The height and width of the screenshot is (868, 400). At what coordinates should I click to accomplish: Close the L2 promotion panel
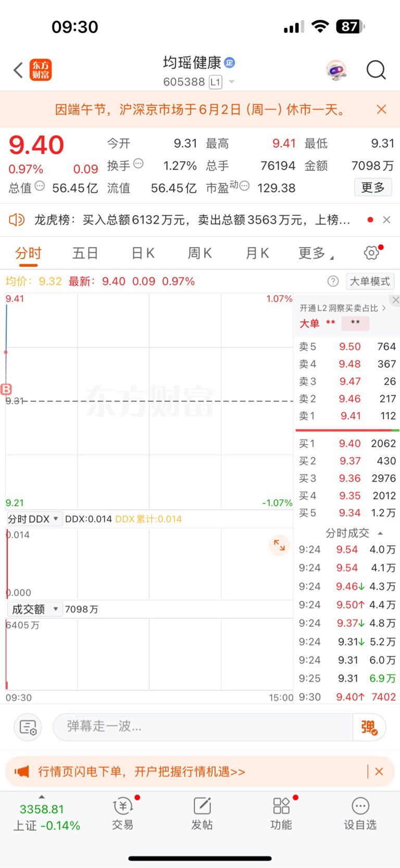click(x=395, y=300)
